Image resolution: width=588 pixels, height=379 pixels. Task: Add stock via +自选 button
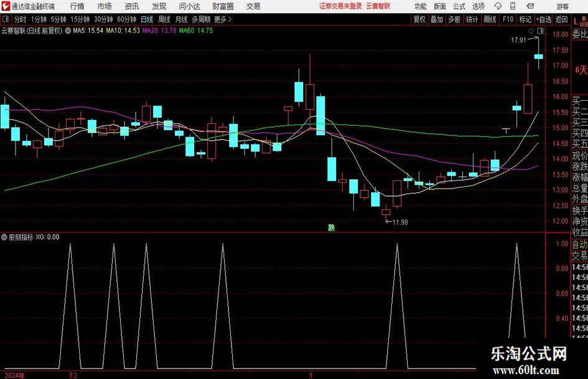click(544, 19)
